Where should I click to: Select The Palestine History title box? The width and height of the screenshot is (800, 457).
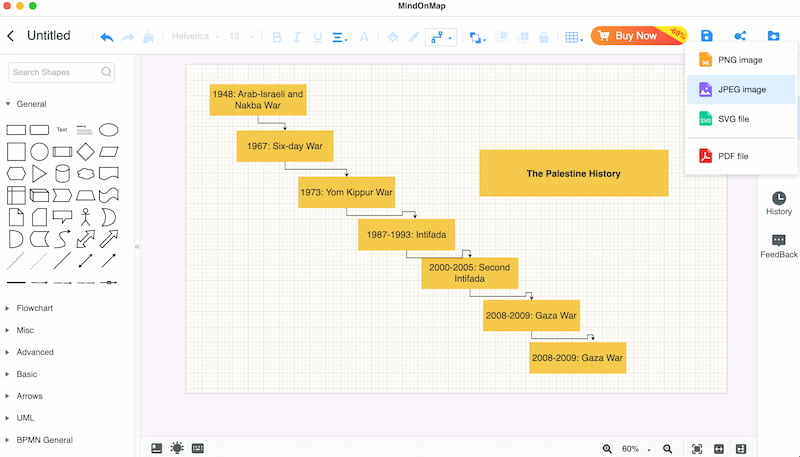tap(573, 173)
